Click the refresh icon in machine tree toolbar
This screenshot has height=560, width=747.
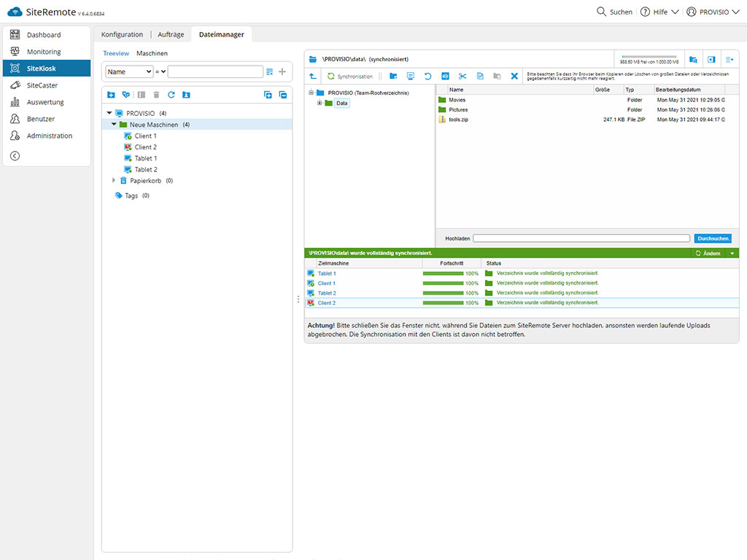(171, 95)
